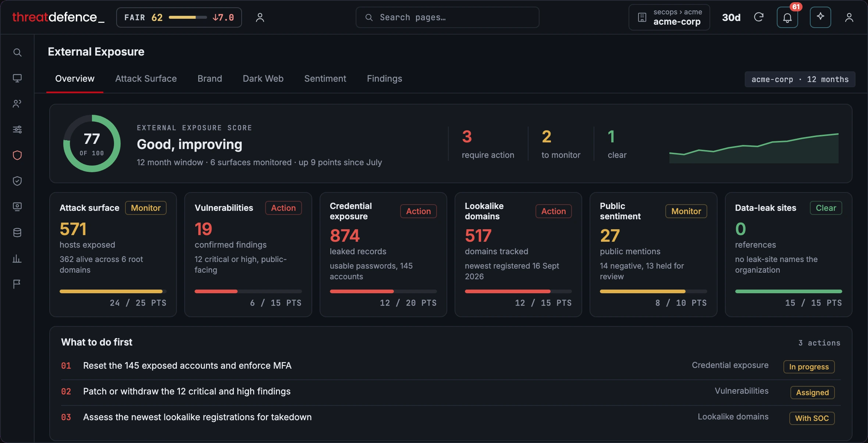Switch to the Sentiment tab
868x443 pixels.
click(325, 79)
